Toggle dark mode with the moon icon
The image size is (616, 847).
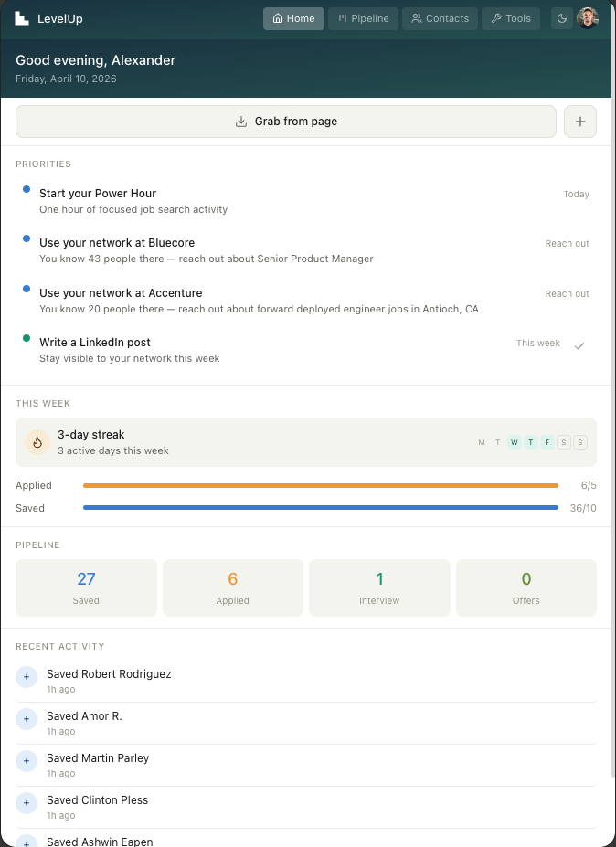point(562,18)
